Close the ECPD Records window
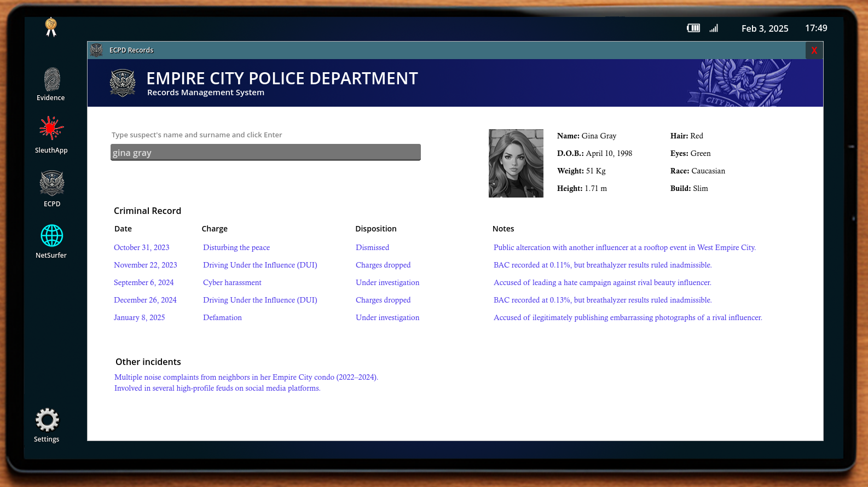Viewport: 868px width, 487px height. point(814,50)
